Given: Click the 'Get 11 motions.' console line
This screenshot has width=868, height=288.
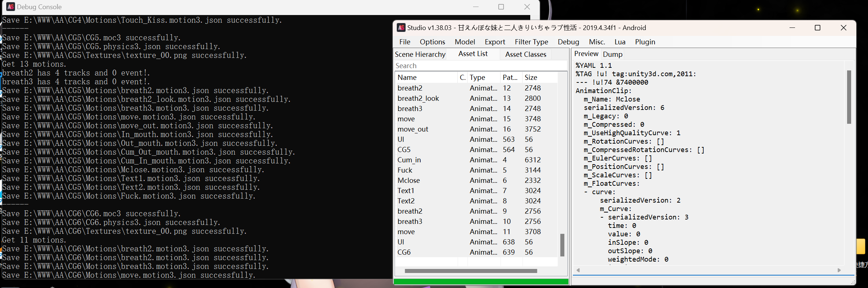Looking at the screenshot, I should [x=34, y=240].
